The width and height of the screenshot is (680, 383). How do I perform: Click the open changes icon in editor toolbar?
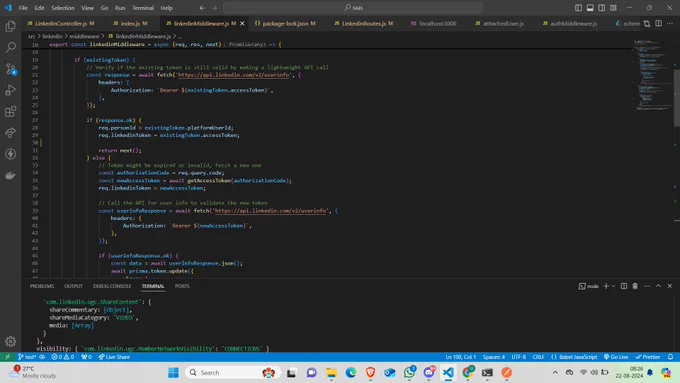click(647, 23)
